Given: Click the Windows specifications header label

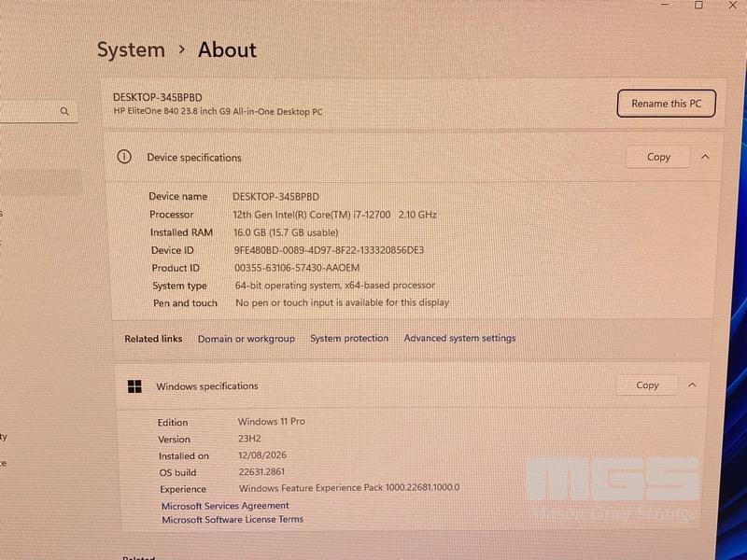Looking at the screenshot, I should click(207, 386).
